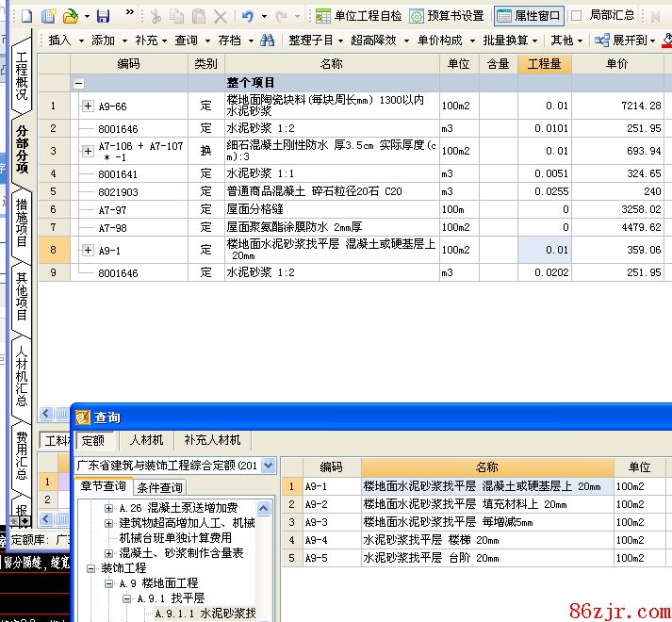Screen dimensions: 672x622
Task: Switch to 条件查询 tab
Action: 159,487
